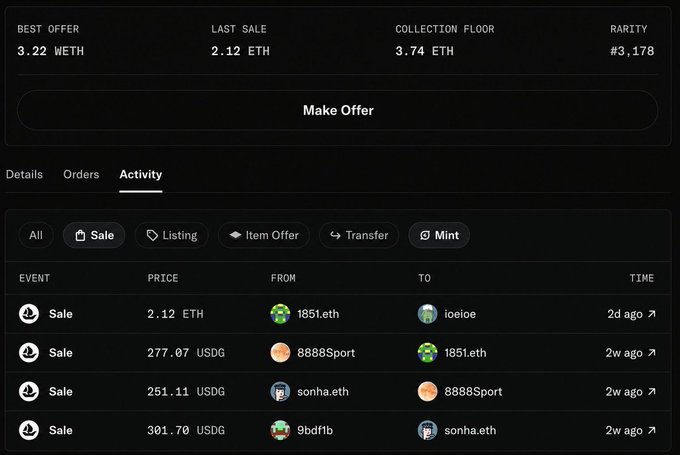Click the #3,178 rarity rank
This screenshot has width=680, height=455.
click(x=632, y=51)
